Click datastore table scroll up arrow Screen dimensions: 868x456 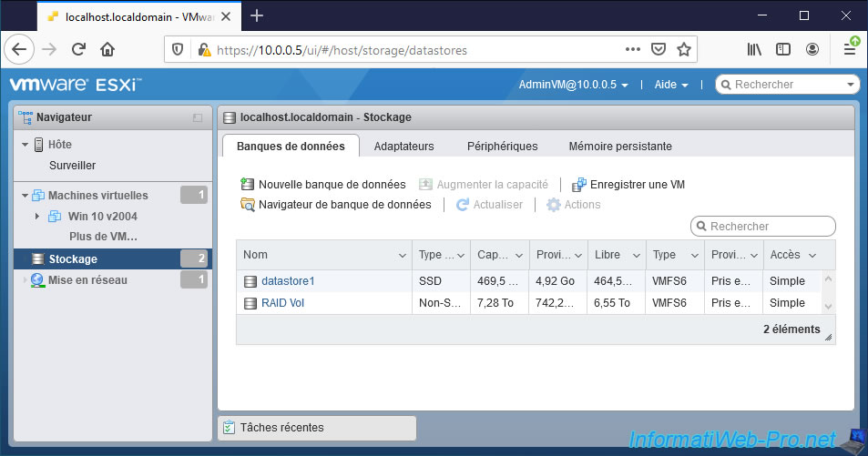pyautogui.click(x=828, y=279)
